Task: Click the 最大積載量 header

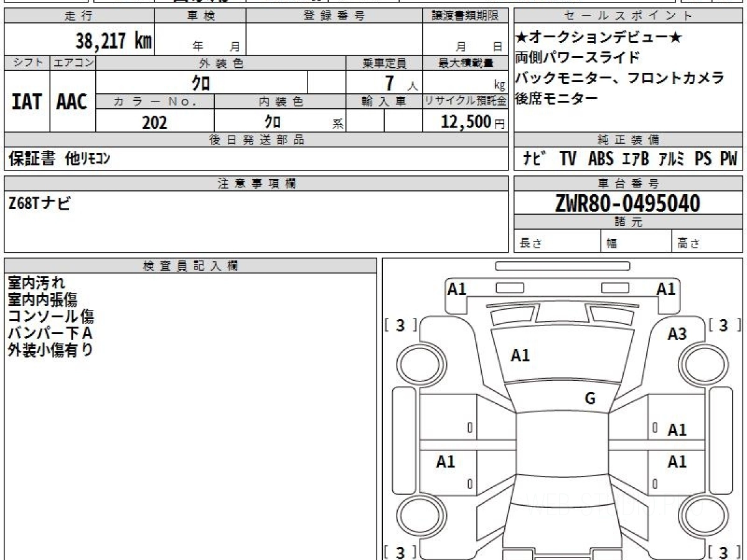Action: click(466, 63)
